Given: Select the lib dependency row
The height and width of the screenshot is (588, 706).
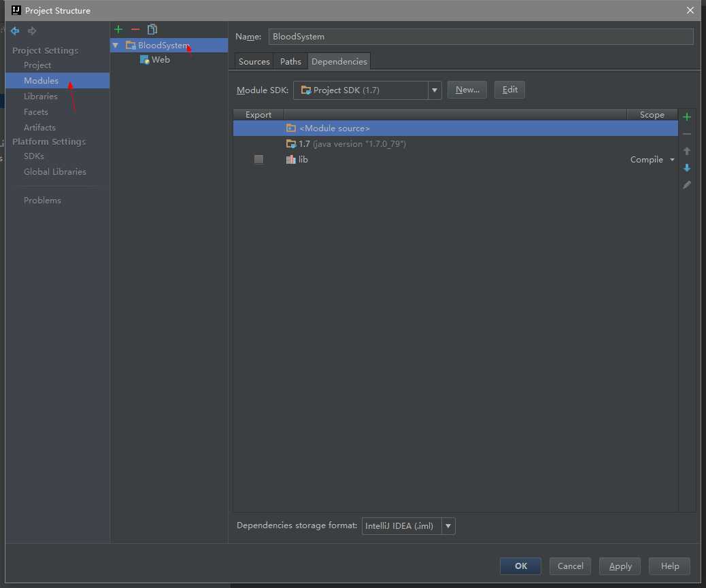Looking at the screenshot, I should pyautogui.click(x=455, y=159).
